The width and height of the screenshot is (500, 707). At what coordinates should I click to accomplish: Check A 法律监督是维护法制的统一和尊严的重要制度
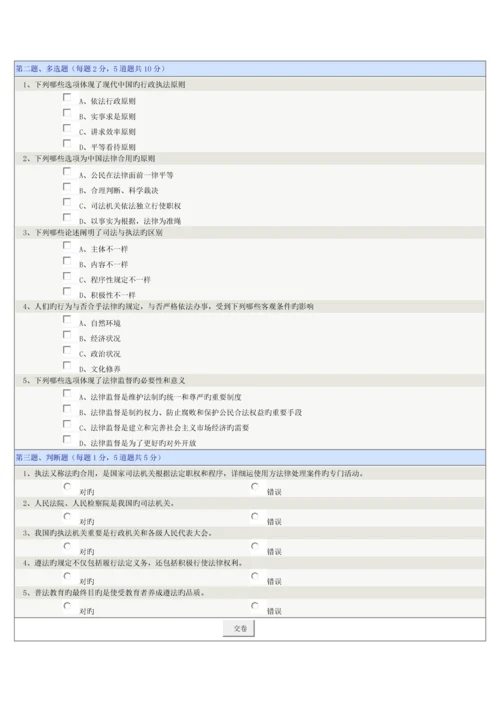67,393
